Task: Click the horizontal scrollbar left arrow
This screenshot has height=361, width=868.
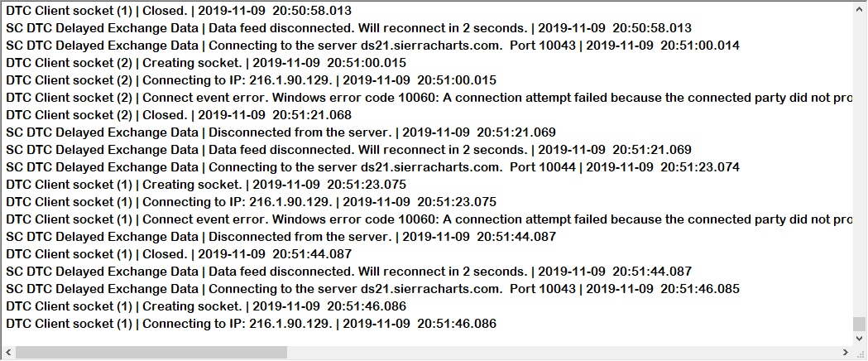Action: point(8,352)
